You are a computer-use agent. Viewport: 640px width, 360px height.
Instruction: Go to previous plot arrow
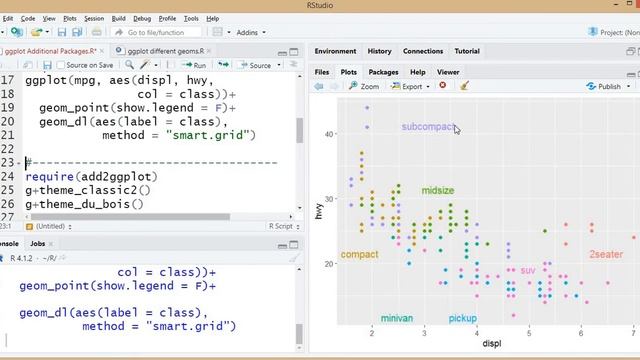coord(319,86)
